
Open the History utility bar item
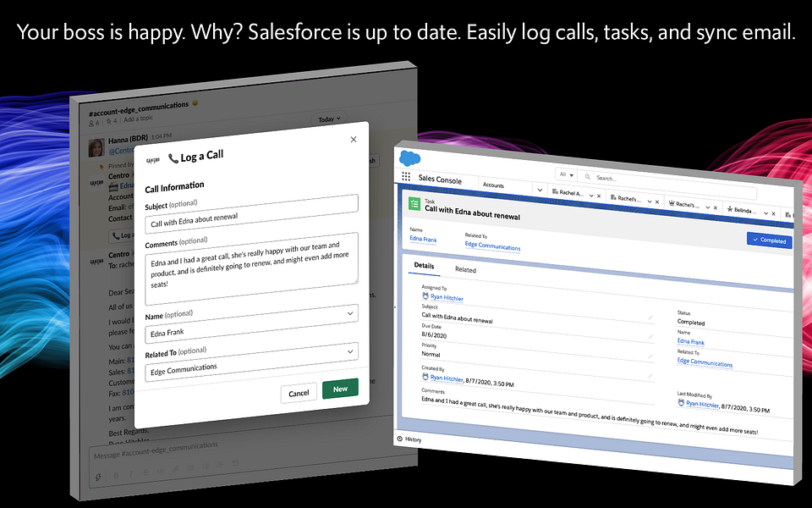point(409,439)
